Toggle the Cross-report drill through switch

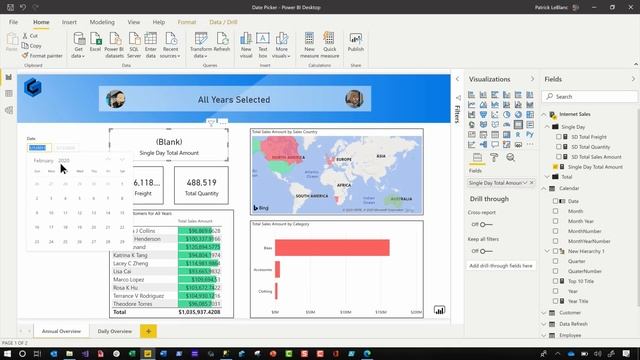485,224
